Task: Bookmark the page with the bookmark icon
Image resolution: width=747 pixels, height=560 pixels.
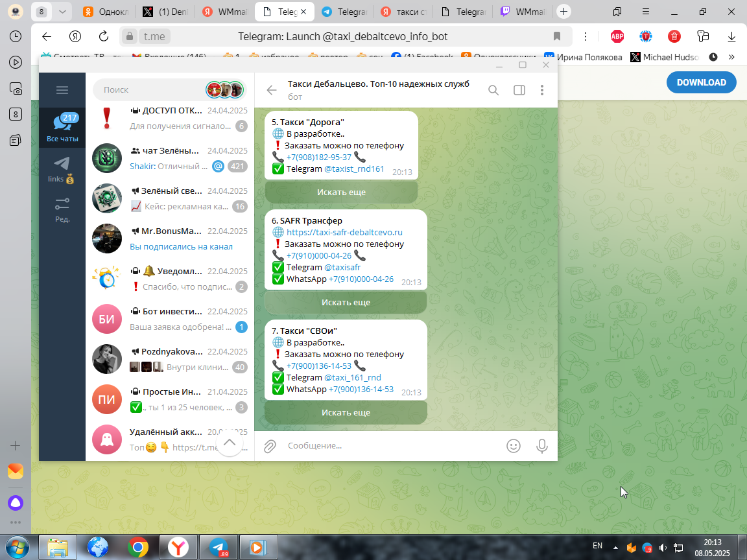Action: tap(556, 36)
